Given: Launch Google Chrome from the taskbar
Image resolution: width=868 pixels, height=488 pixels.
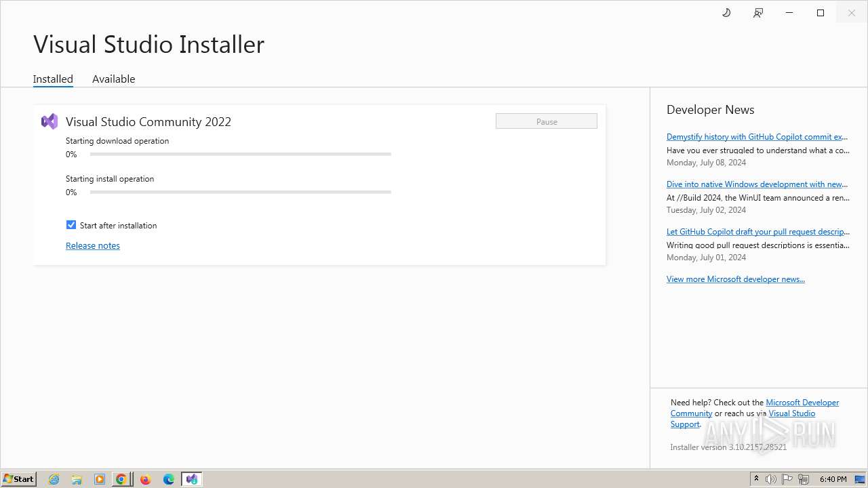Looking at the screenshot, I should pos(121,479).
